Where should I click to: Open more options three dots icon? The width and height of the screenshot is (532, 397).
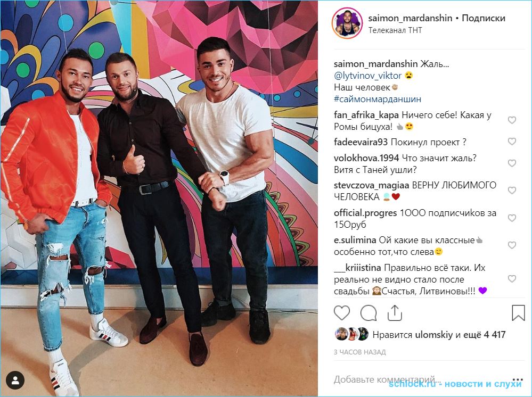(x=518, y=380)
